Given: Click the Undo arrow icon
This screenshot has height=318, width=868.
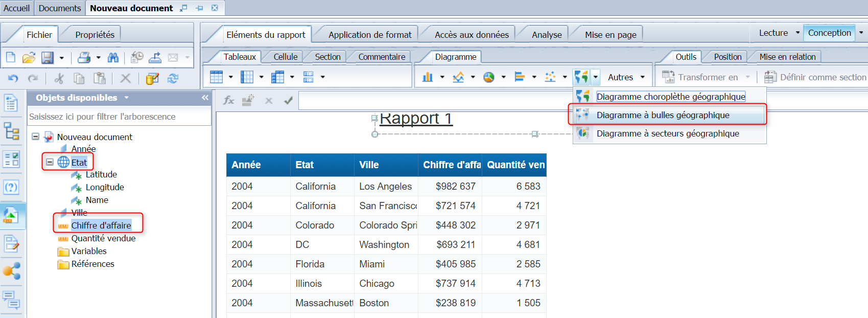Looking at the screenshot, I should (x=13, y=78).
